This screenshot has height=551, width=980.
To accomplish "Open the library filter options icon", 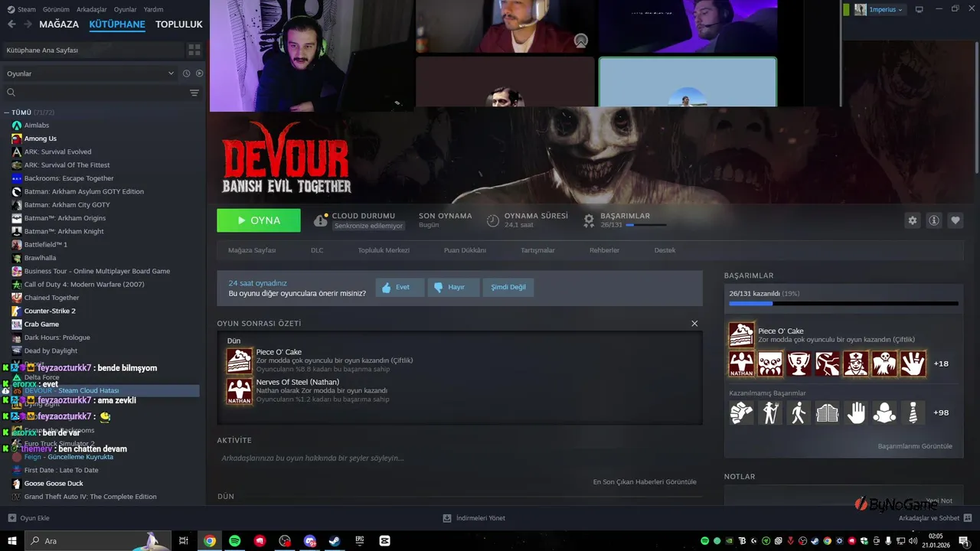I will [194, 93].
